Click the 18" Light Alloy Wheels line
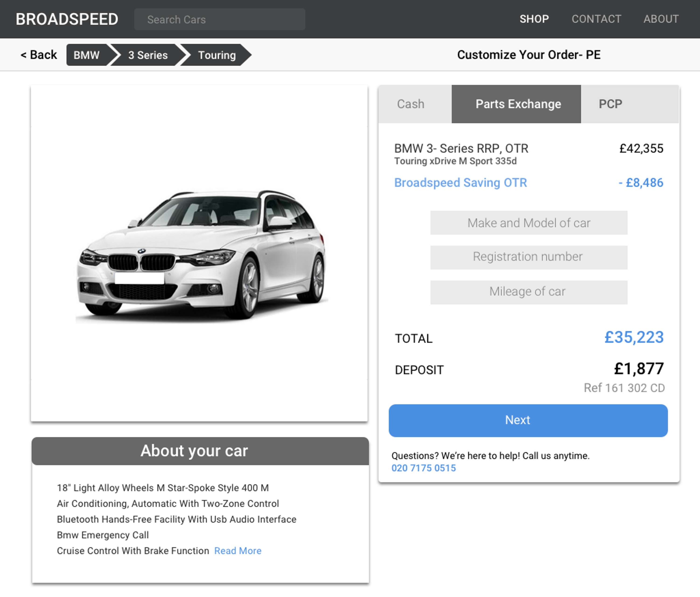The height and width of the screenshot is (597, 700). pos(163,488)
